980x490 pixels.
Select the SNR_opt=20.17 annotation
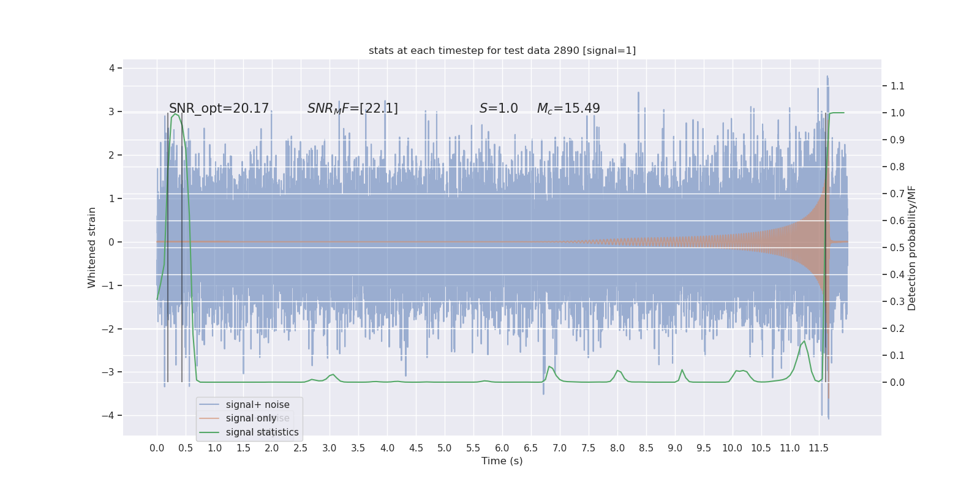(219, 108)
